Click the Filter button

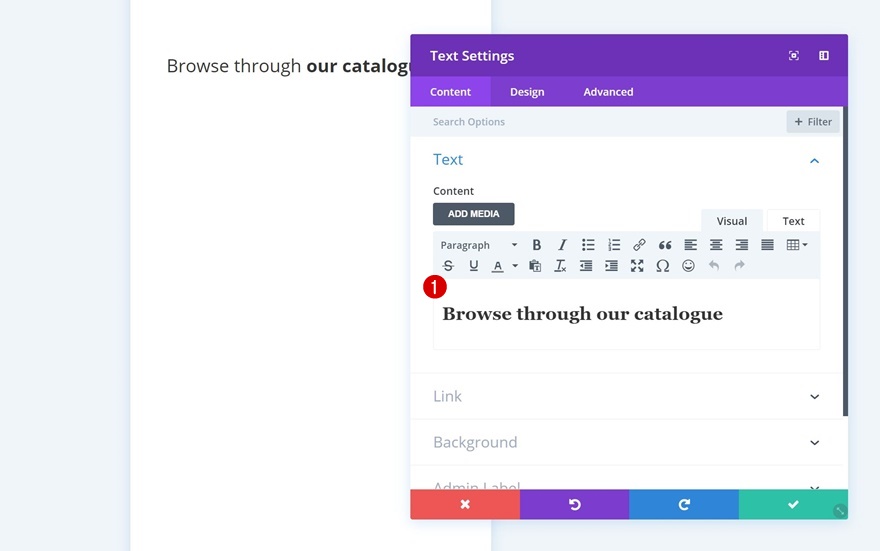(x=812, y=122)
